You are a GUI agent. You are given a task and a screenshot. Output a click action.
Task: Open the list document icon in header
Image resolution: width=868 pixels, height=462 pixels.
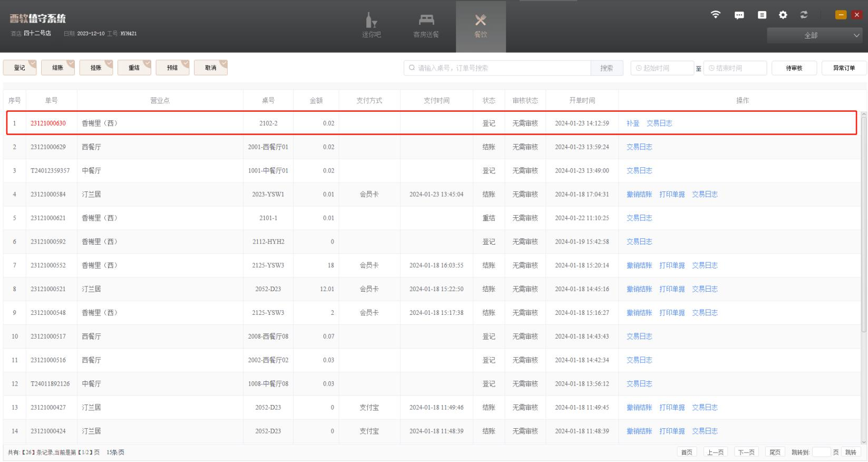click(x=762, y=15)
